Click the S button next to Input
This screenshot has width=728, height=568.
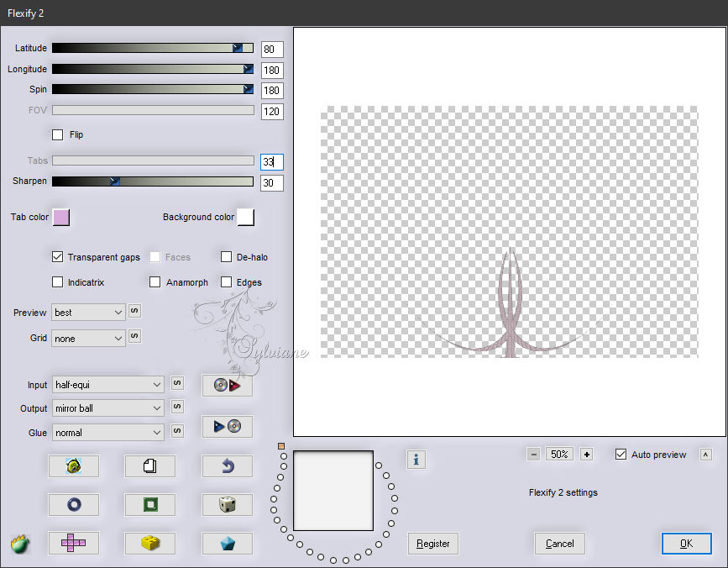click(x=177, y=383)
